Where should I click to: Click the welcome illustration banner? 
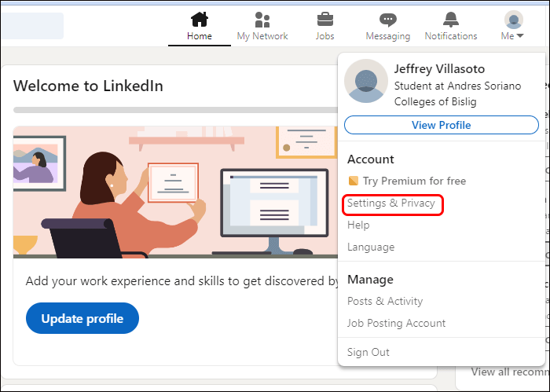pos(175,192)
